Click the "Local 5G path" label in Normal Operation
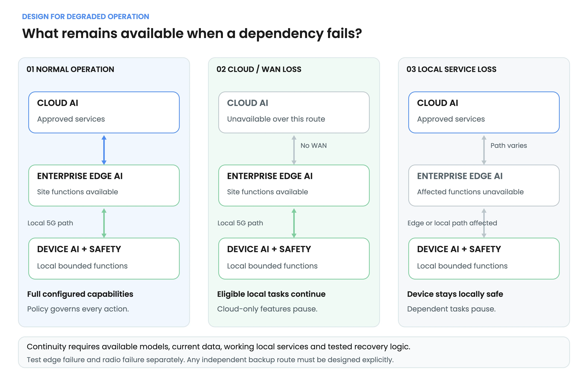The height and width of the screenshot is (382, 588). [x=50, y=223]
